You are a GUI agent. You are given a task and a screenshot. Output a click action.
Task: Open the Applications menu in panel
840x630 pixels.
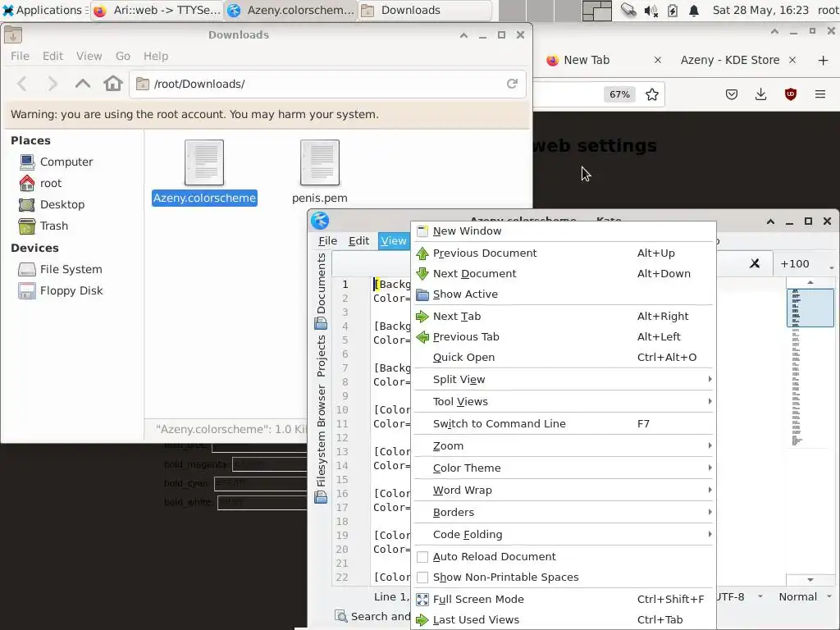43,10
